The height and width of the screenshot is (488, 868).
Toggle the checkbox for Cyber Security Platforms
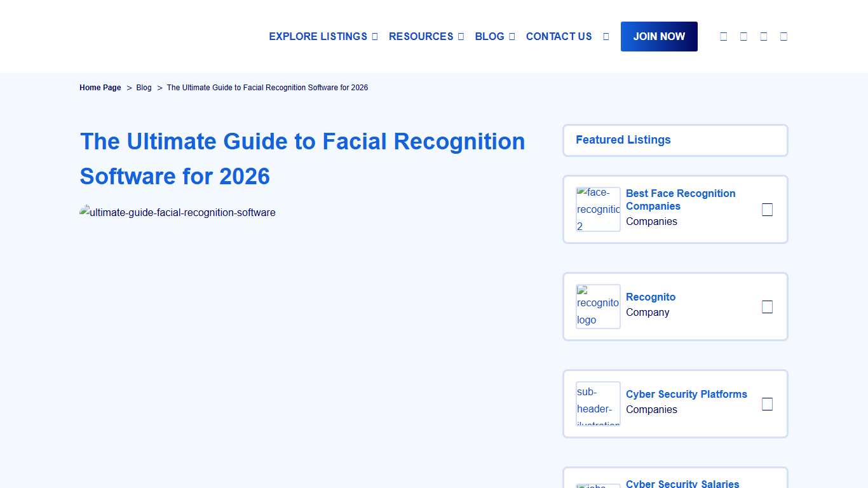(x=767, y=403)
